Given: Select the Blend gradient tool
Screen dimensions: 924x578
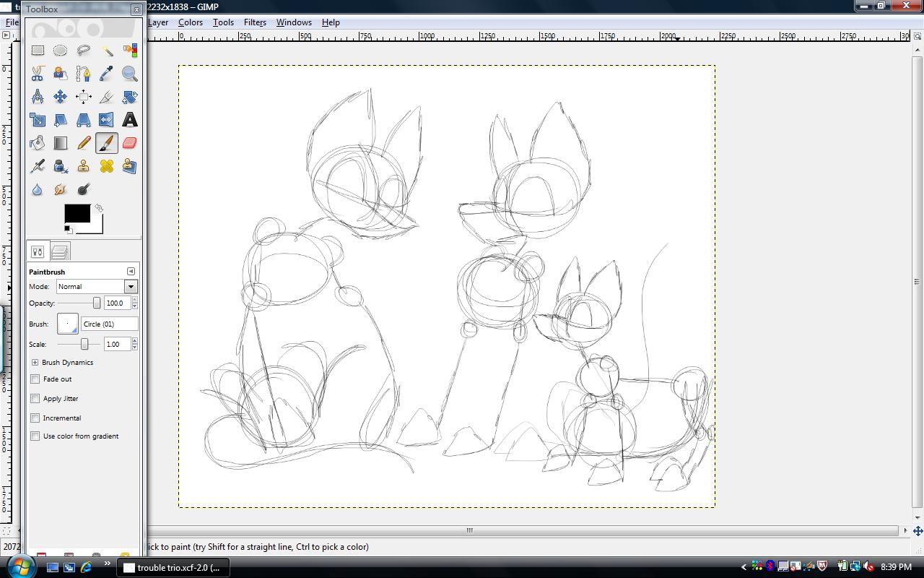Looking at the screenshot, I should [x=61, y=143].
